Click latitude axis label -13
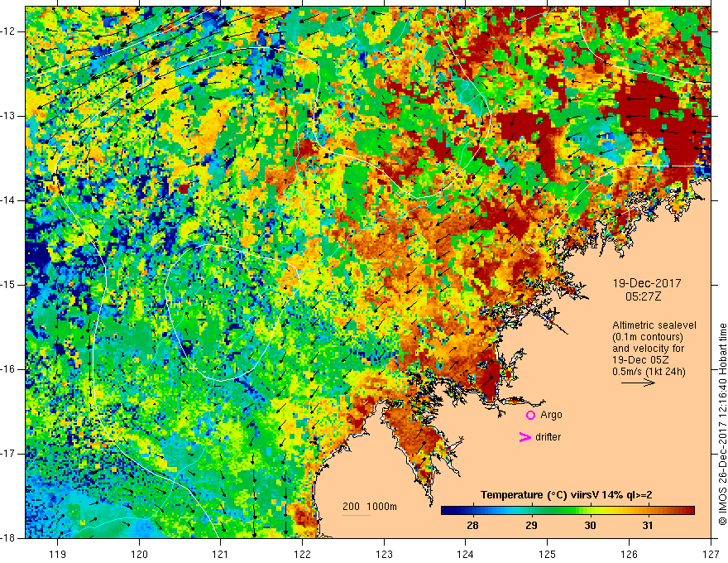The image size is (728, 563). (x=8, y=116)
